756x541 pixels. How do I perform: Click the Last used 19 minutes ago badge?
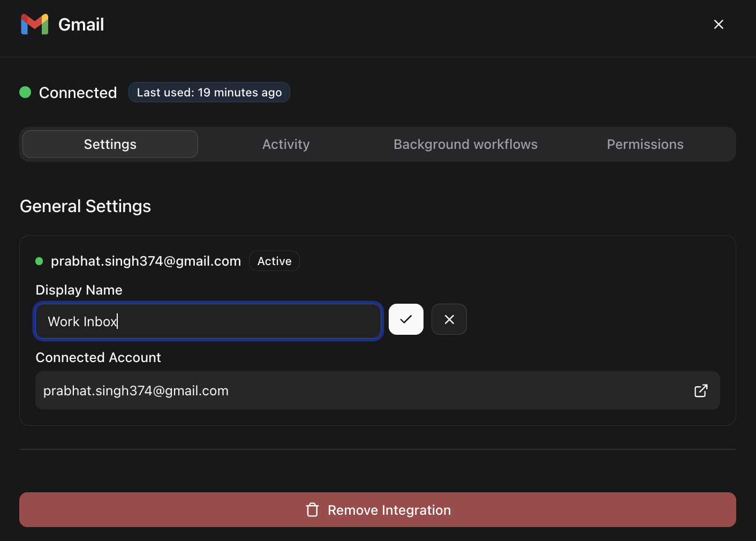(x=209, y=92)
